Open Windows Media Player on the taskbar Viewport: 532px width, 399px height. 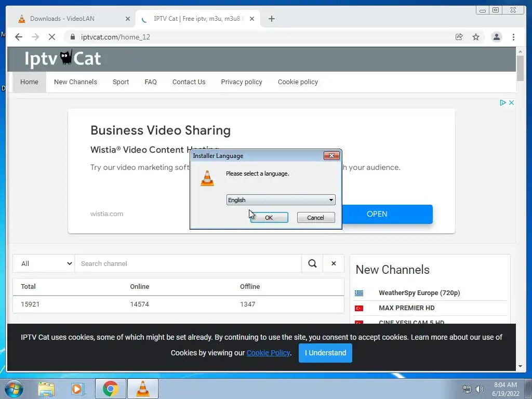[x=78, y=389]
